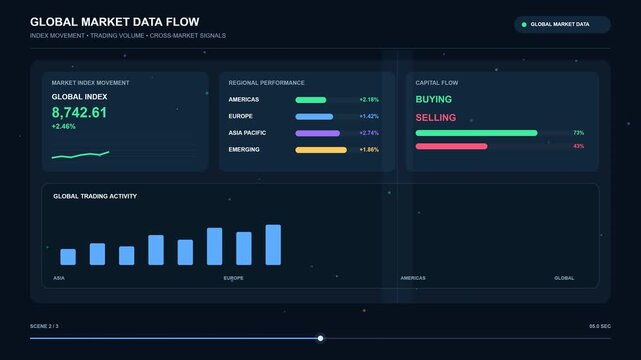Click the +2.18% Americas value
Image resolution: width=641 pixels, height=360 pixels.
tap(369, 100)
